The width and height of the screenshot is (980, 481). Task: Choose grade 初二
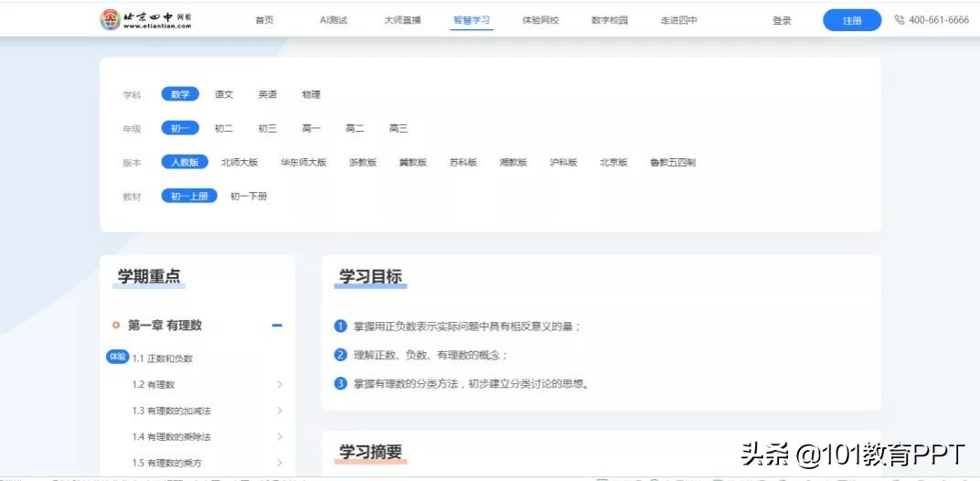pyautogui.click(x=224, y=128)
